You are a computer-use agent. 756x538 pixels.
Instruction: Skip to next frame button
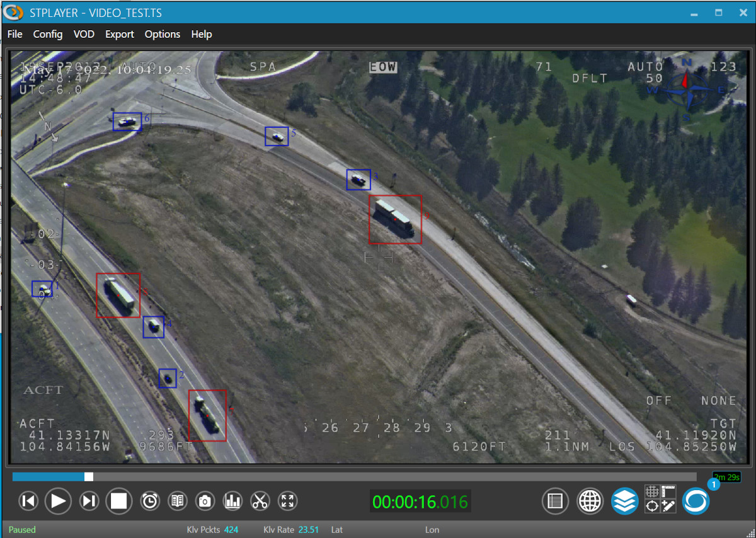pyautogui.click(x=89, y=501)
